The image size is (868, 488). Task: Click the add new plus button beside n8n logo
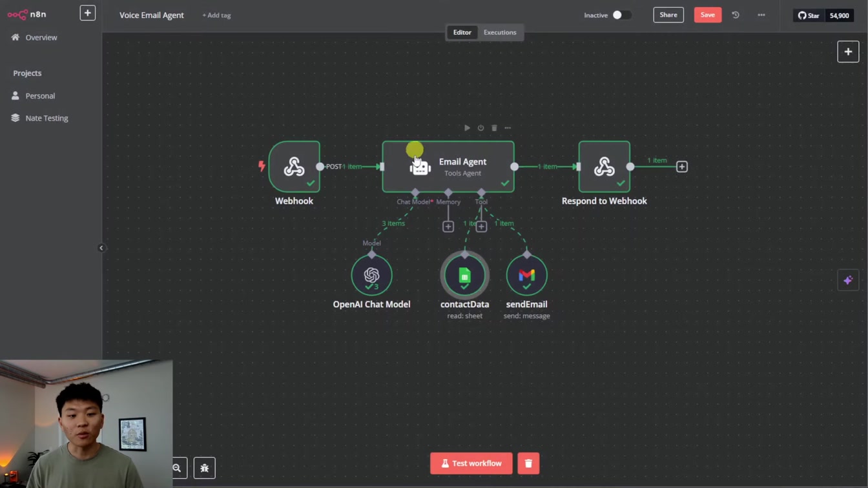tap(87, 13)
